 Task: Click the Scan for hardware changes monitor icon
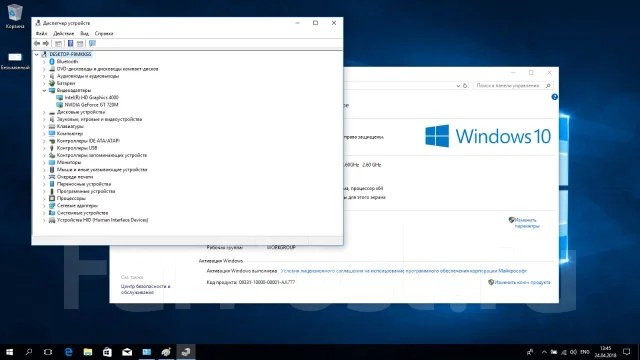92,43
